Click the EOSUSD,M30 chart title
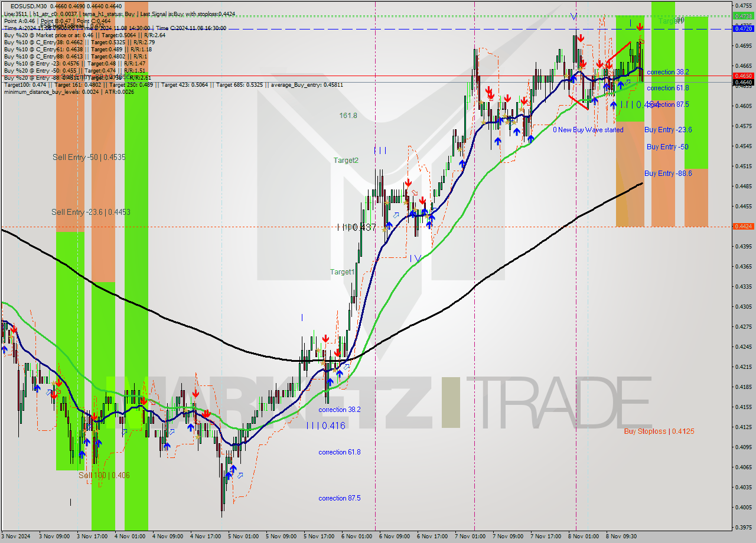The width and height of the screenshot is (756, 543). (x=30, y=6)
